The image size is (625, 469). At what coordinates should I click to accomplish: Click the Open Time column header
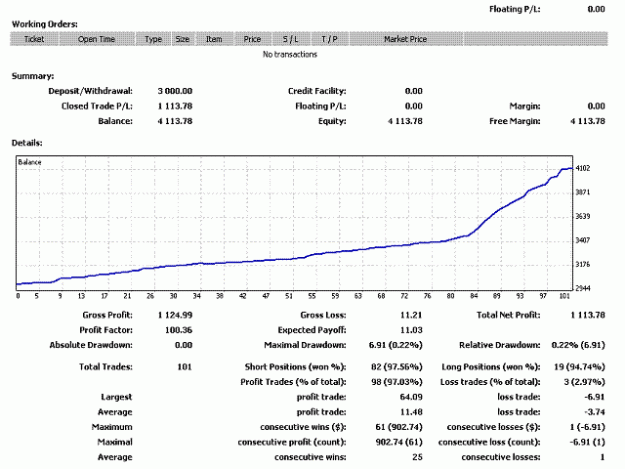click(x=97, y=39)
